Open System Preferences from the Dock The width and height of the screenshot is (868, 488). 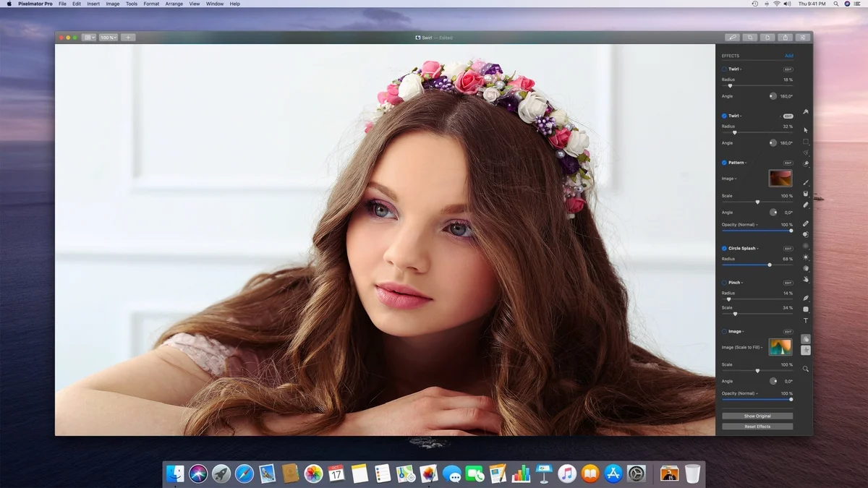click(637, 474)
